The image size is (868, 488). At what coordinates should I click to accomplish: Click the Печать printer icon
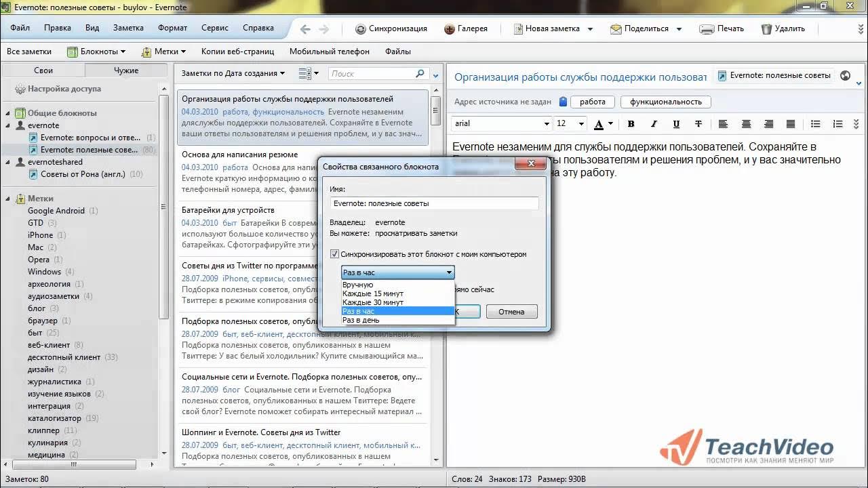point(707,29)
